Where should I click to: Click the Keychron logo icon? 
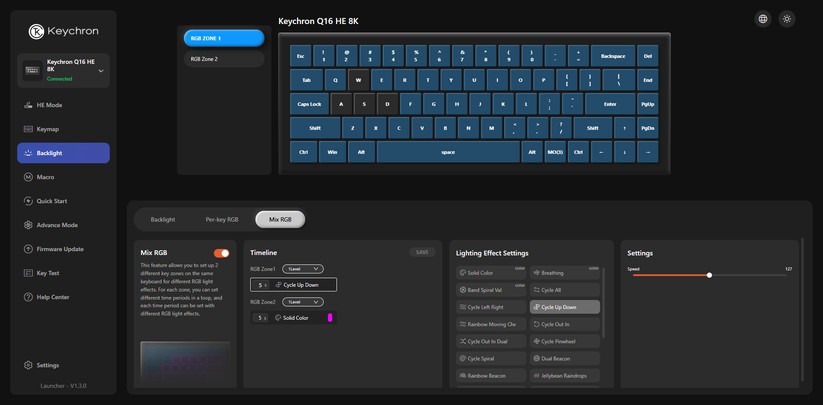point(36,31)
